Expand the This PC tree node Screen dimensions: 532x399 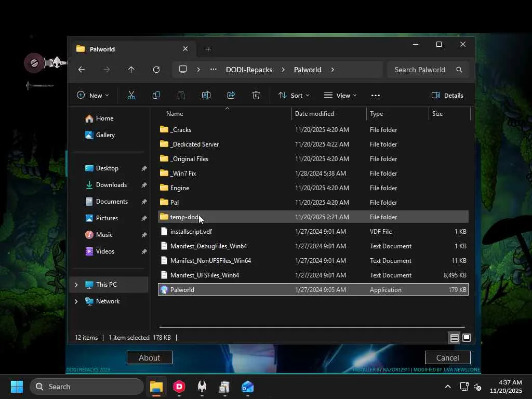[76, 285]
